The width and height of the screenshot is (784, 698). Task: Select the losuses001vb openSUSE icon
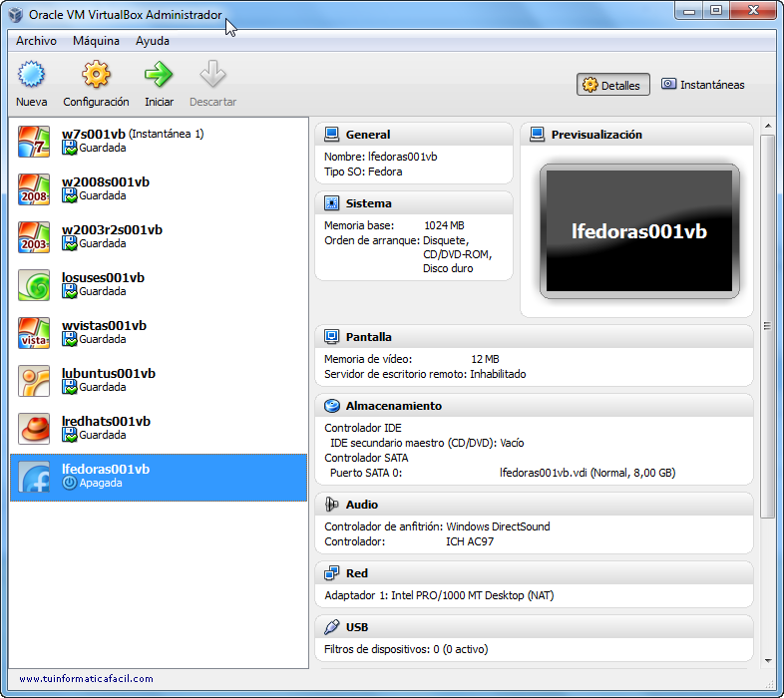click(x=34, y=285)
